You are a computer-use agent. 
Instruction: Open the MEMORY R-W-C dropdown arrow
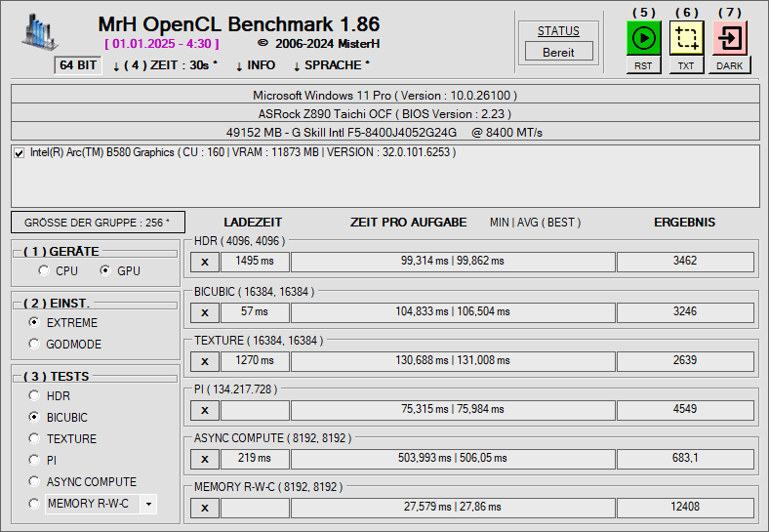tap(148, 504)
